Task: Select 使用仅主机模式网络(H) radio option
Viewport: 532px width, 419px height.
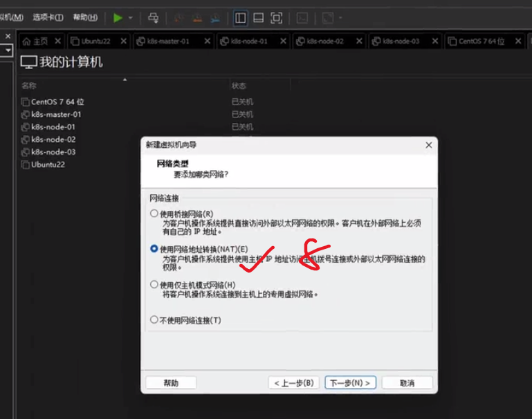Action: 154,284
